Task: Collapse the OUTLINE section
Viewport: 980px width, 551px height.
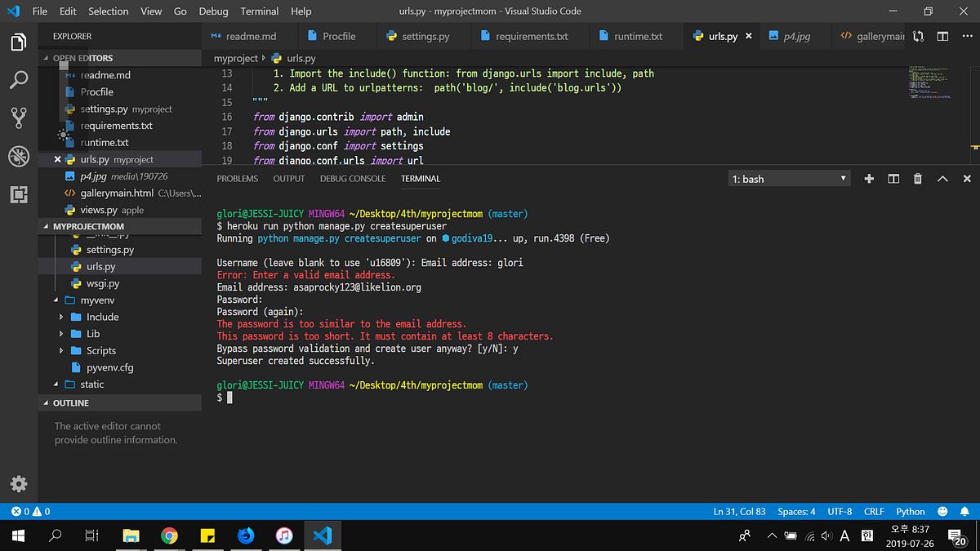Action: pos(71,403)
